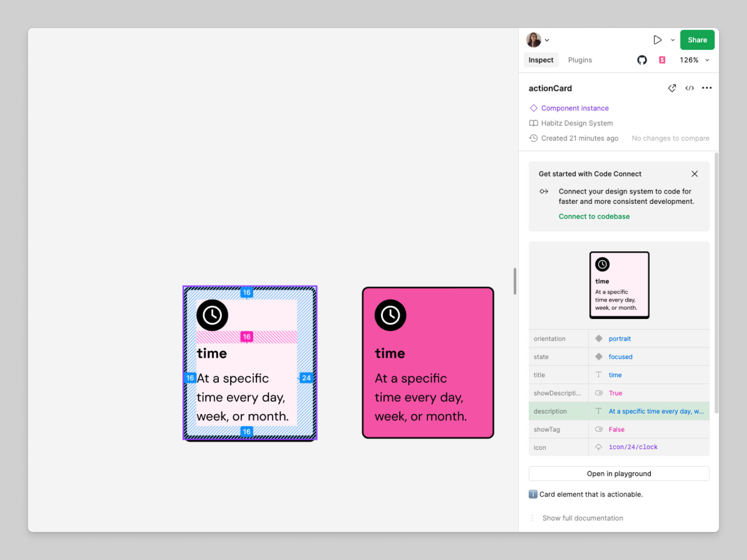Select the focused state variant value

pyautogui.click(x=620, y=357)
